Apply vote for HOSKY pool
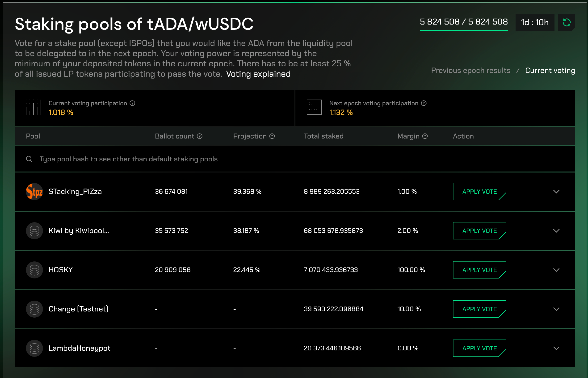This screenshot has height=378, width=588. pos(479,270)
